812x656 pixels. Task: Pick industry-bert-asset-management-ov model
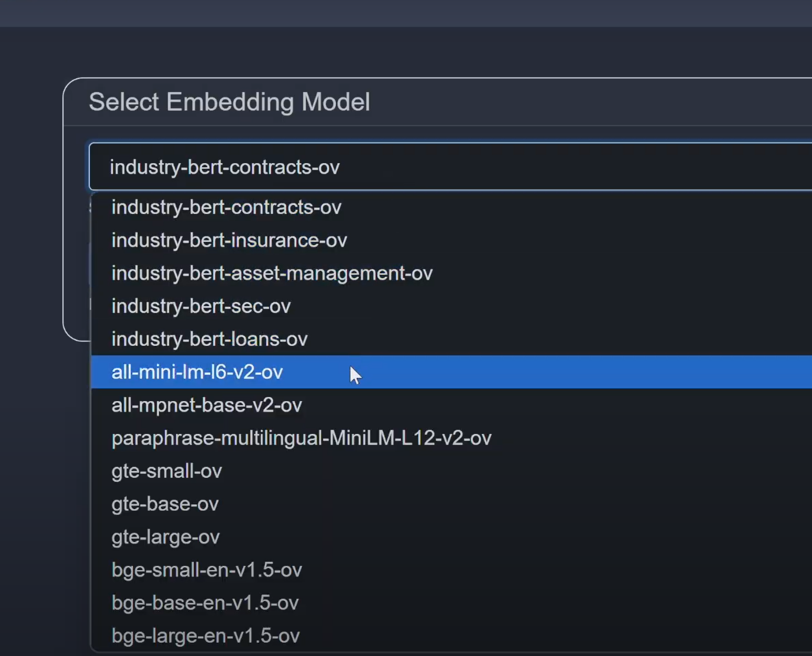tap(272, 274)
